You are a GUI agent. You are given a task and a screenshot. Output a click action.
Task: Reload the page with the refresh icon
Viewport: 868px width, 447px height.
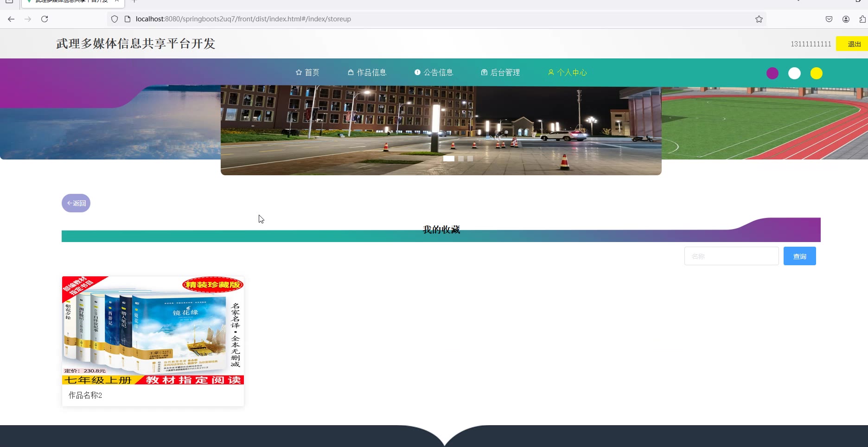tap(45, 19)
